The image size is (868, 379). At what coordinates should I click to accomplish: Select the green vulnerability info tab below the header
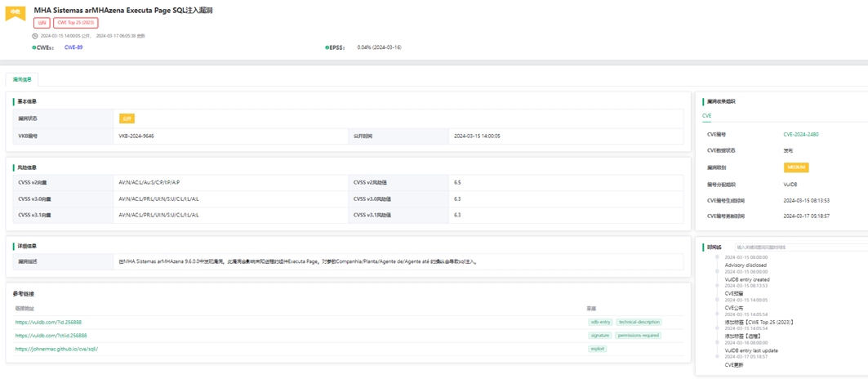pos(22,79)
